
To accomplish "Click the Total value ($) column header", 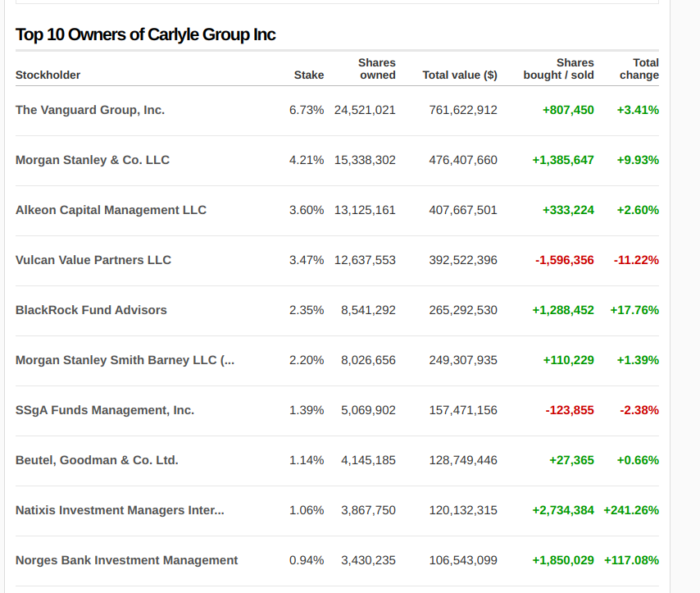I will point(460,75).
